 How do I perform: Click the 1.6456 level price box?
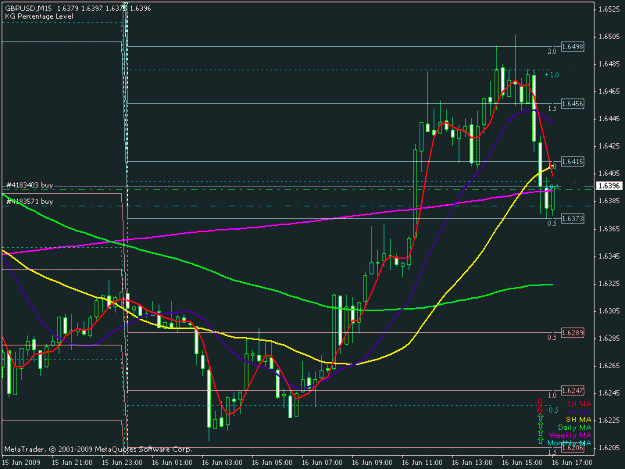pos(572,104)
